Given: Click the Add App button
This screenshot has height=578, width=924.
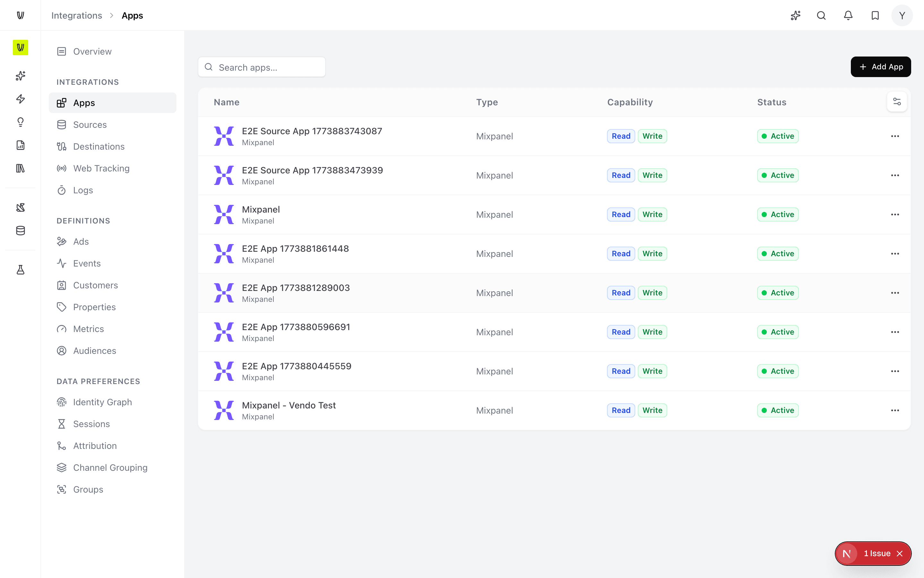Looking at the screenshot, I should click(x=880, y=67).
